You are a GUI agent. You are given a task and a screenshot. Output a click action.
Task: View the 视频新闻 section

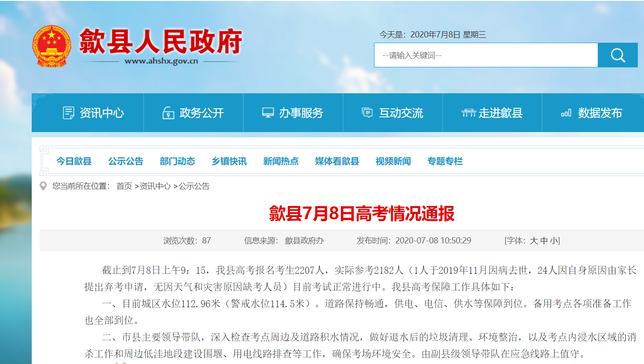[x=393, y=161]
